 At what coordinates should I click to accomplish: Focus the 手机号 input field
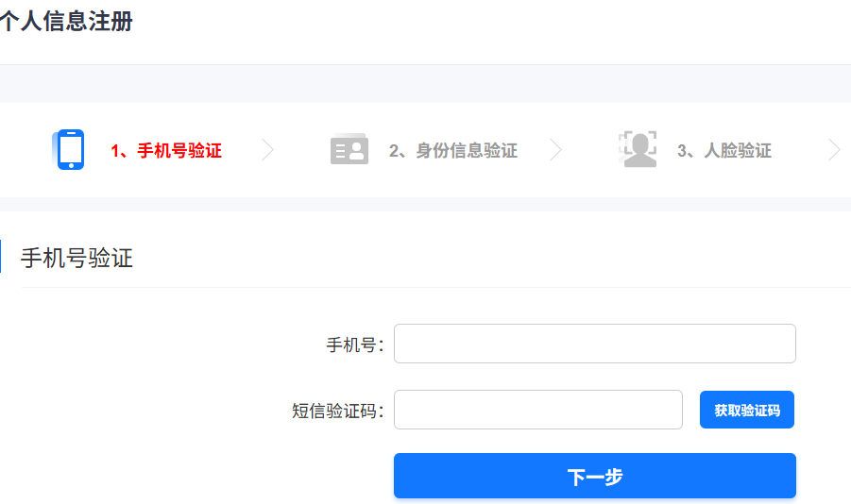[594, 344]
